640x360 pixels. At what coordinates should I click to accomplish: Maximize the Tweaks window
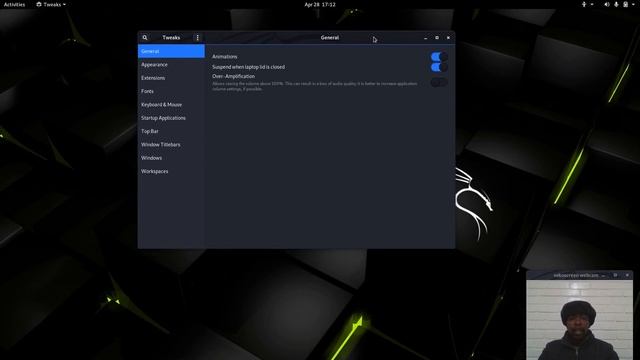pyautogui.click(x=437, y=38)
